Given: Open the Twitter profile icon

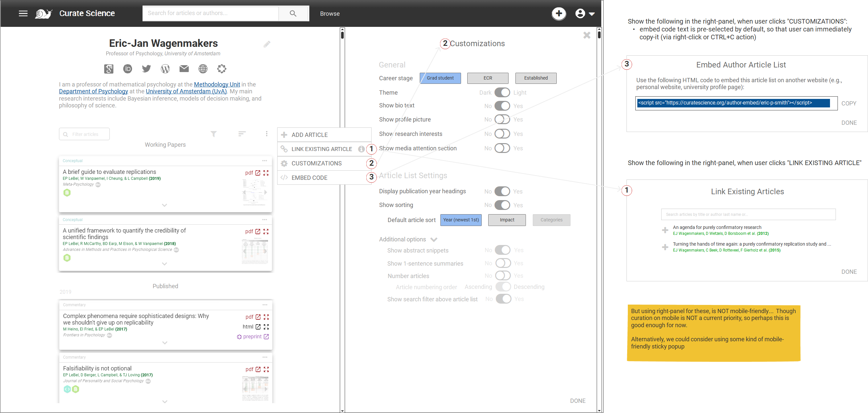Looking at the screenshot, I should 146,69.
